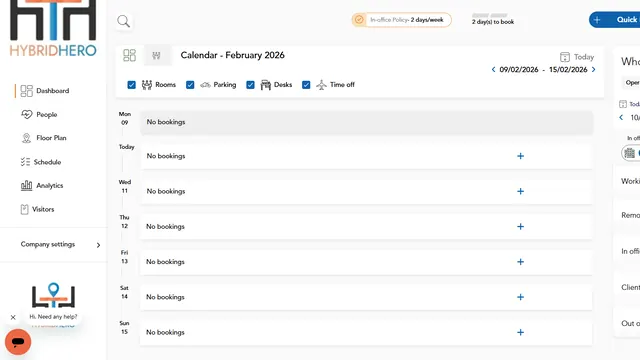Open the HybridHero logo home
Viewport: 640px width, 360px height.
coord(53,28)
